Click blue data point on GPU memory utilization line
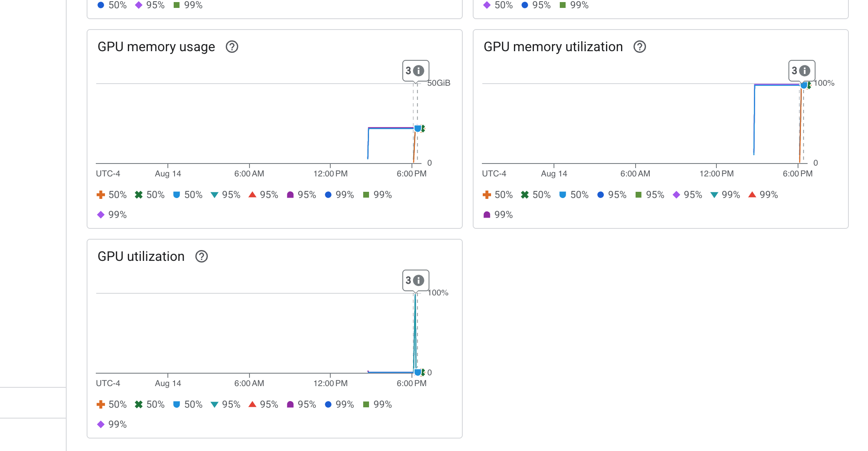The height and width of the screenshot is (451, 868). (803, 85)
